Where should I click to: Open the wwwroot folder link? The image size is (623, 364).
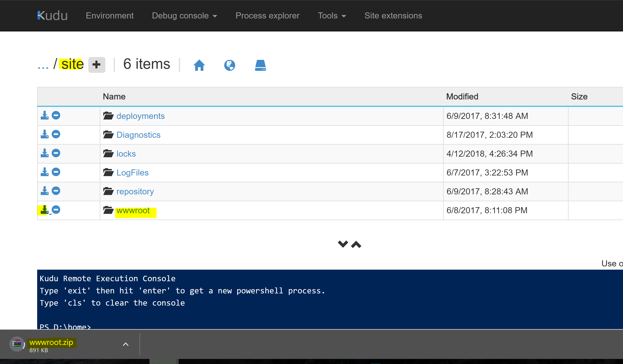pyautogui.click(x=133, y=210)
